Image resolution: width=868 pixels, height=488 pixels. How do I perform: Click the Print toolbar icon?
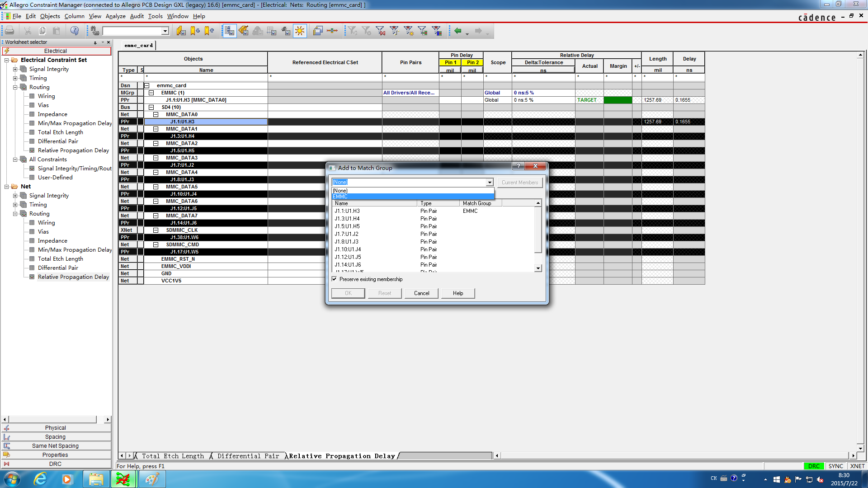9,31
